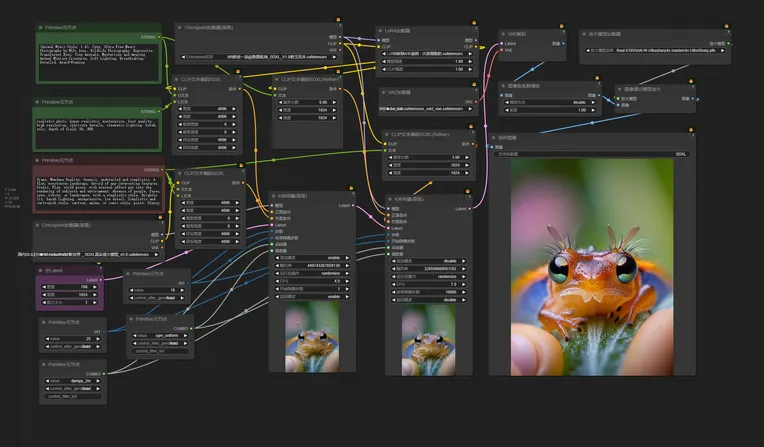Image resolution: width=764 pixels, height=447 pixels.
Task: Increase CFG 4.5 on the left KSampler
Action: (x=347, y=281)
